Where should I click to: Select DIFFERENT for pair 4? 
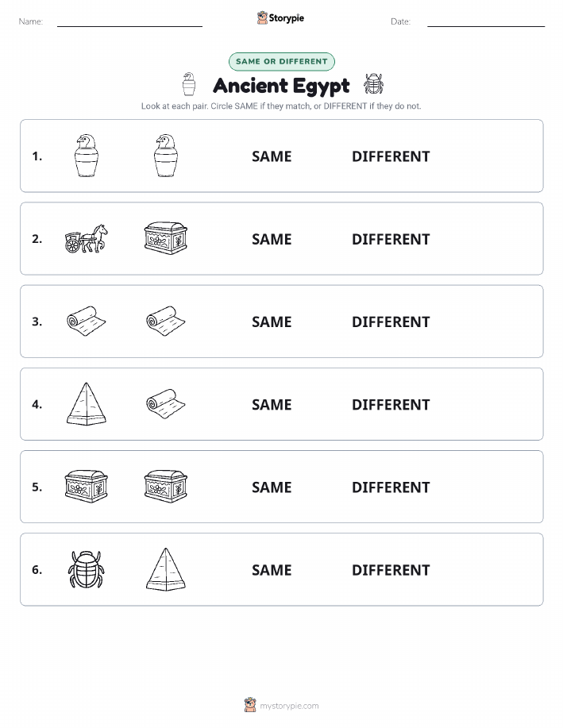[391, 404]
